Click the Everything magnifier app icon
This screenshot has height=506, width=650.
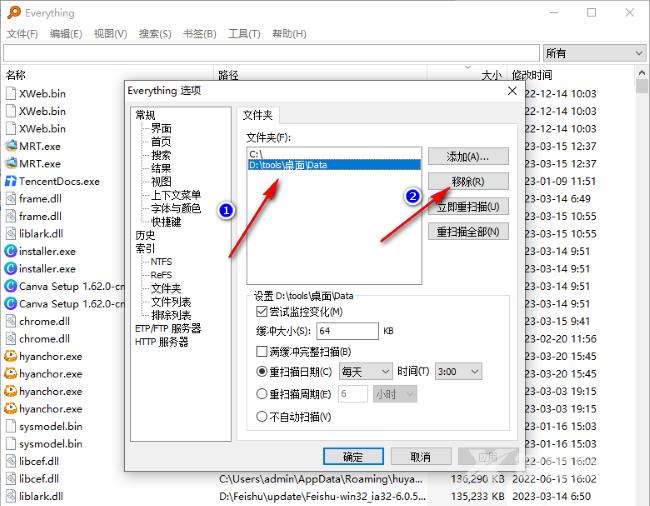coord(14,12)
